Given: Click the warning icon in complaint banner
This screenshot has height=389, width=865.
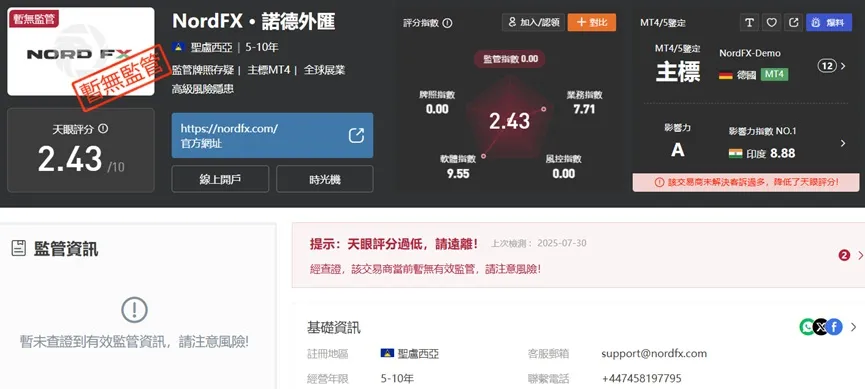Looking at the screenshot, I should point(659,182).
